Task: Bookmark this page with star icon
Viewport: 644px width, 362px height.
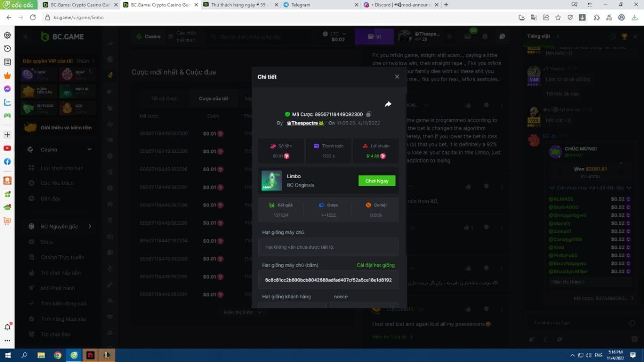Action: click(x=558, y=17)
